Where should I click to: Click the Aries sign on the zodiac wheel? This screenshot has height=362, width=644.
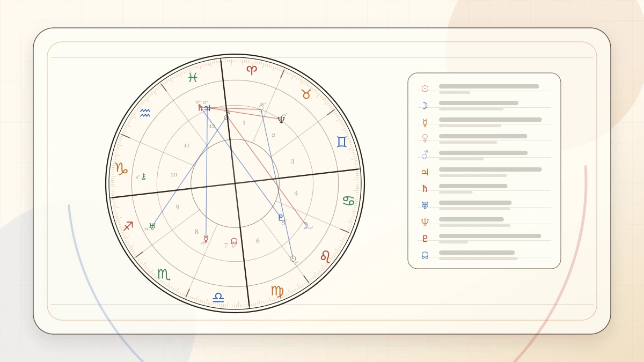(252, 70)
